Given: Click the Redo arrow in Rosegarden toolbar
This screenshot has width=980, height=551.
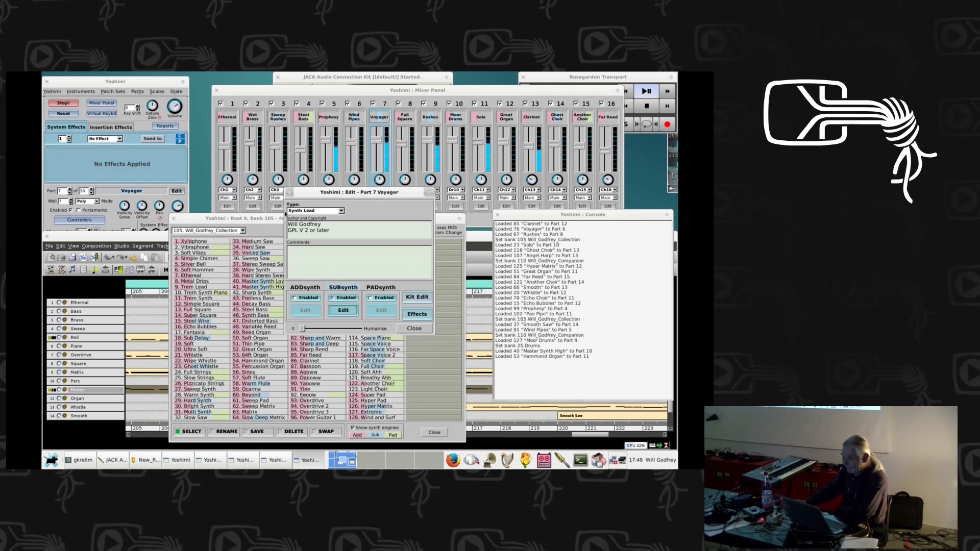Looking at the screenshot, I should pos(121,257).
